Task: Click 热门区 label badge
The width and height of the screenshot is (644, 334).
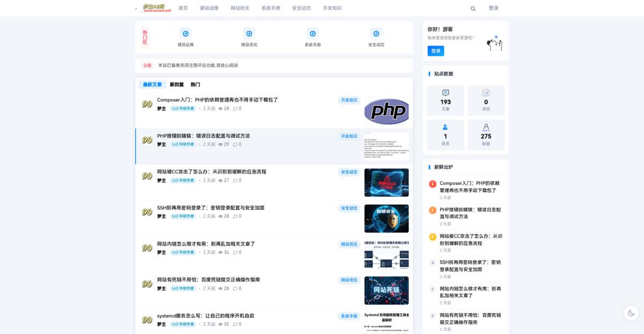Action: point(145,38)
